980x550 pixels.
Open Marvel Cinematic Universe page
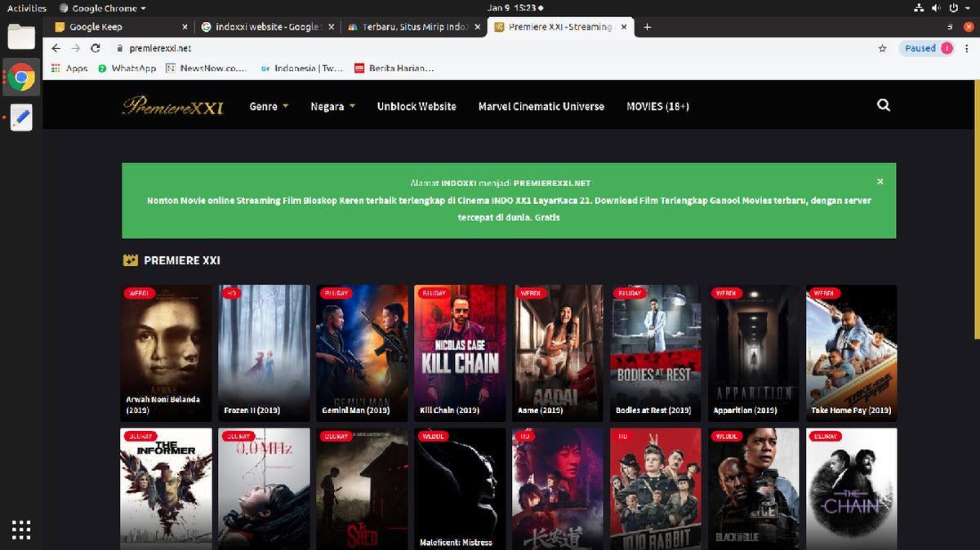(x=541, y=106)
